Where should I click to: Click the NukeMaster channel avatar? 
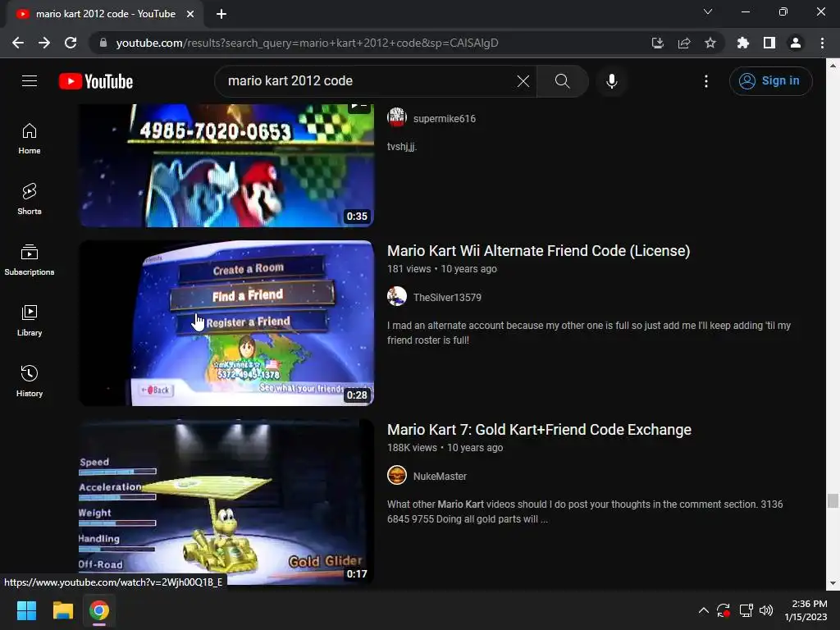(x=397, y=476)
